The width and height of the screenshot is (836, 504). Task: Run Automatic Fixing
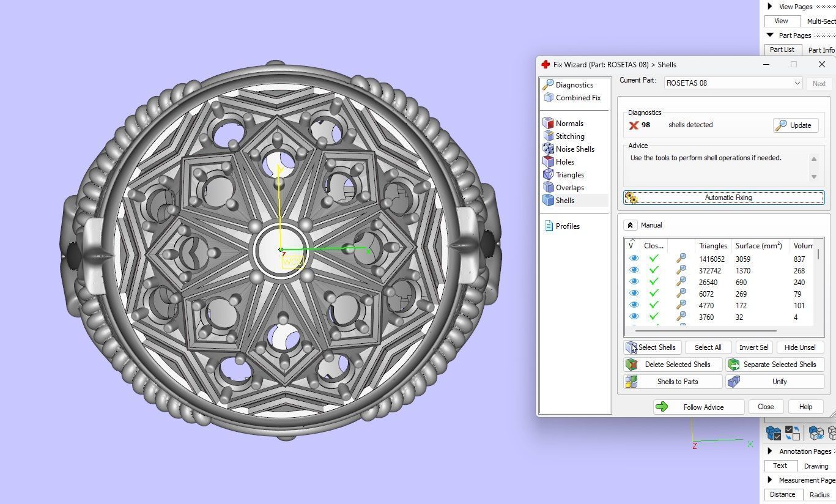723,198
